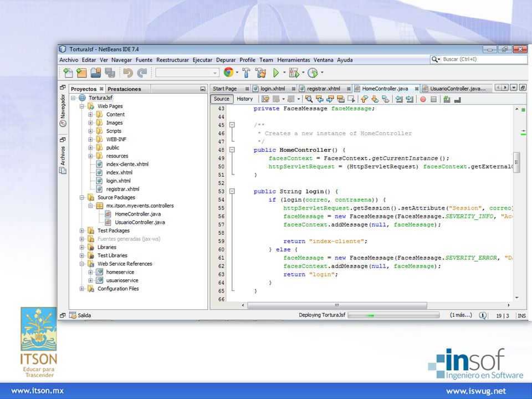Minimize the Proyectos panel window group
This screenshot has width=532, height=399.
[203, 89]
